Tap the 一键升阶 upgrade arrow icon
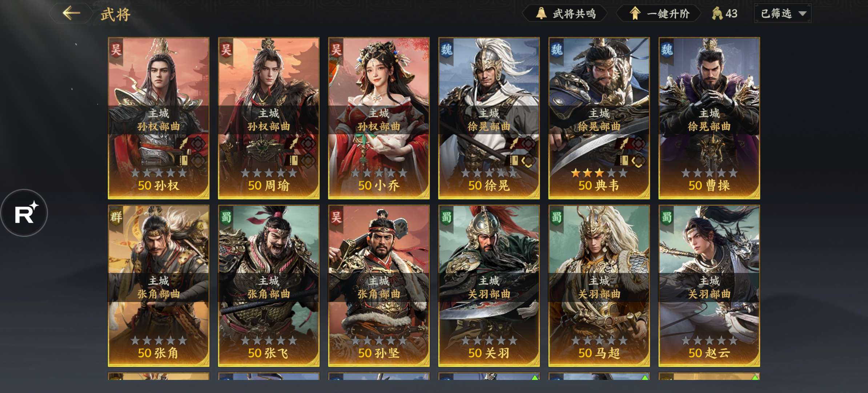 pyautogui.click(x=635, y=13)
